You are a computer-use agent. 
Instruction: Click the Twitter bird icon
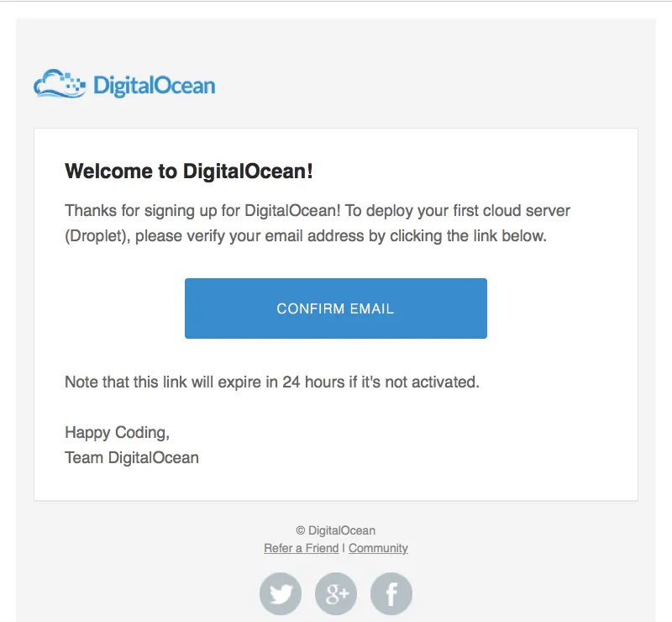point(281,594)
